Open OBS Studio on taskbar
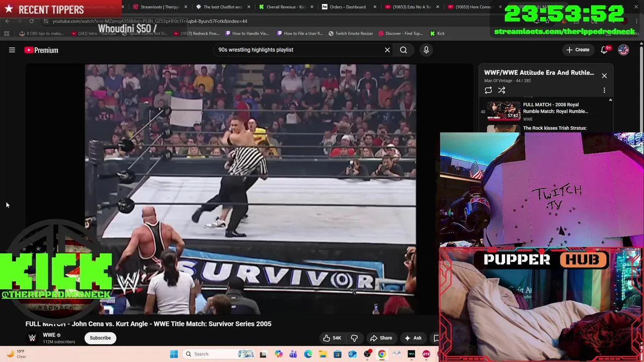The width and height of the screenshot is (644, 362). coord(367,354)
